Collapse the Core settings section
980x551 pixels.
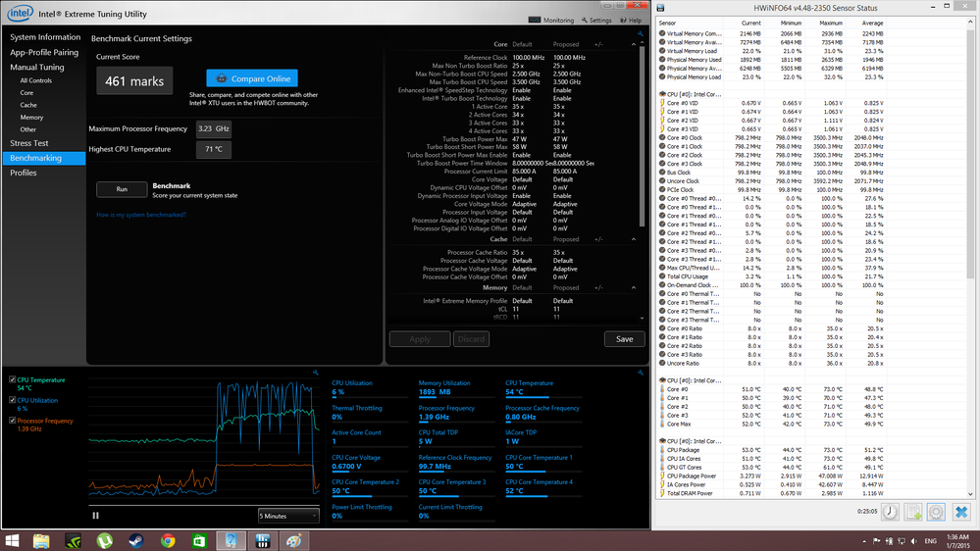point(633,44)
